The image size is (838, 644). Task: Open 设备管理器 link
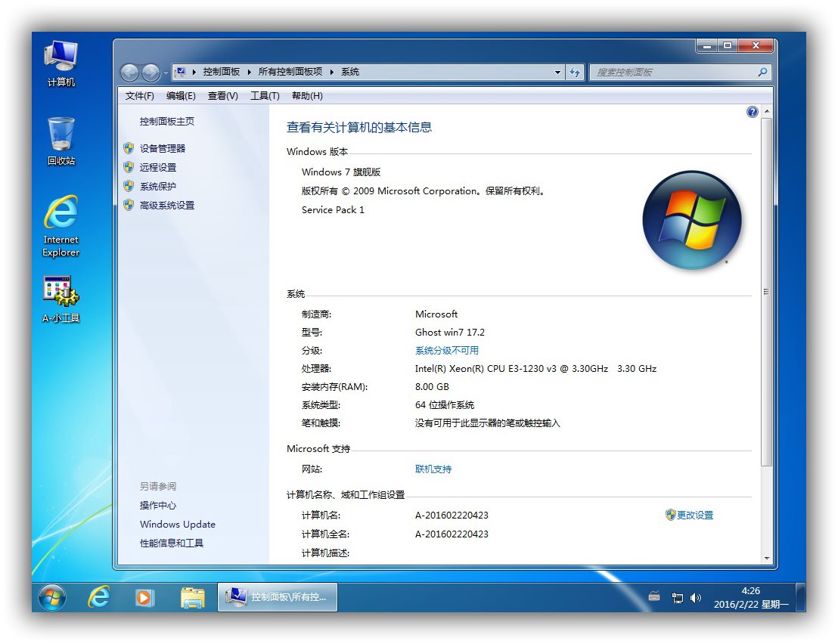pyautogui.click(x=163, y=148)
